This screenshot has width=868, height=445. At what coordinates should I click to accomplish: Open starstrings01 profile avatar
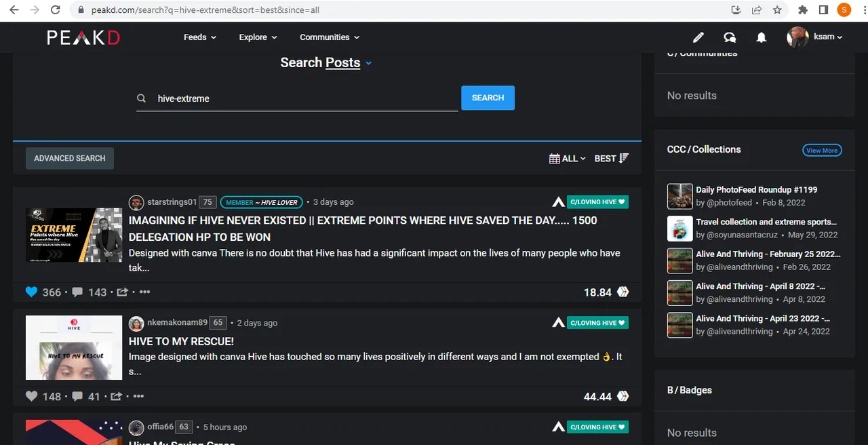coord(136,202)
